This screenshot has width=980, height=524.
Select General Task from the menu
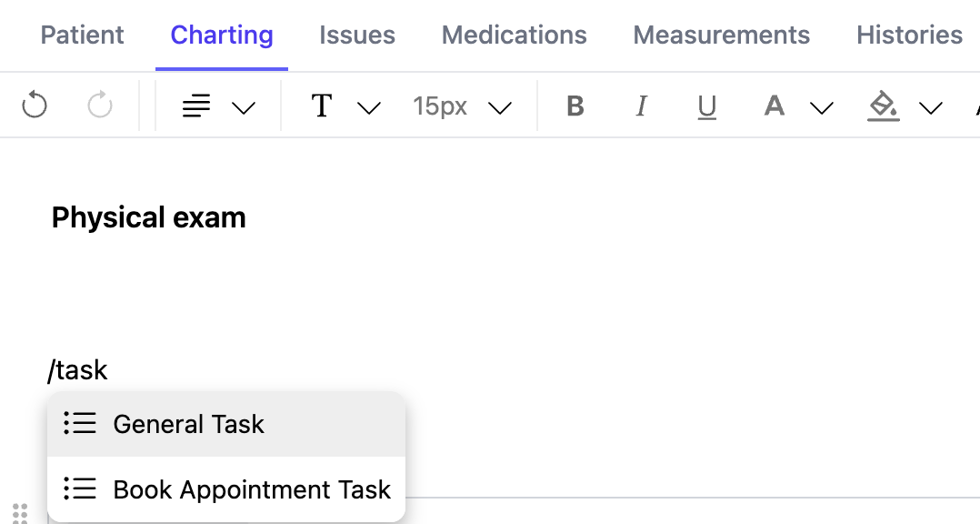188,424
